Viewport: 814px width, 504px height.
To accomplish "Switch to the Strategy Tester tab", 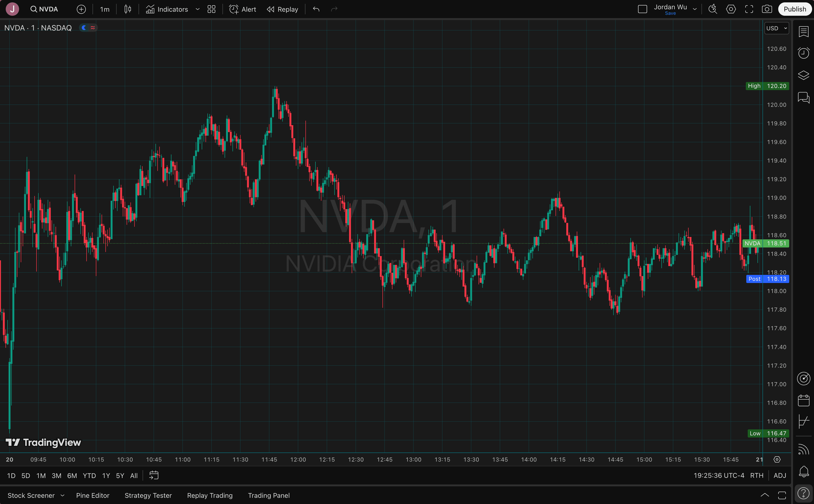I will tap(148, 495).
